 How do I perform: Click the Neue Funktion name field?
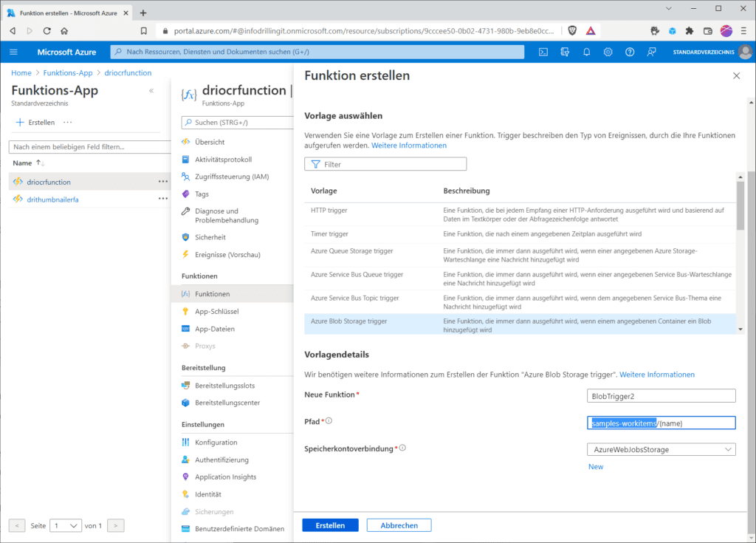coord(661,396)
